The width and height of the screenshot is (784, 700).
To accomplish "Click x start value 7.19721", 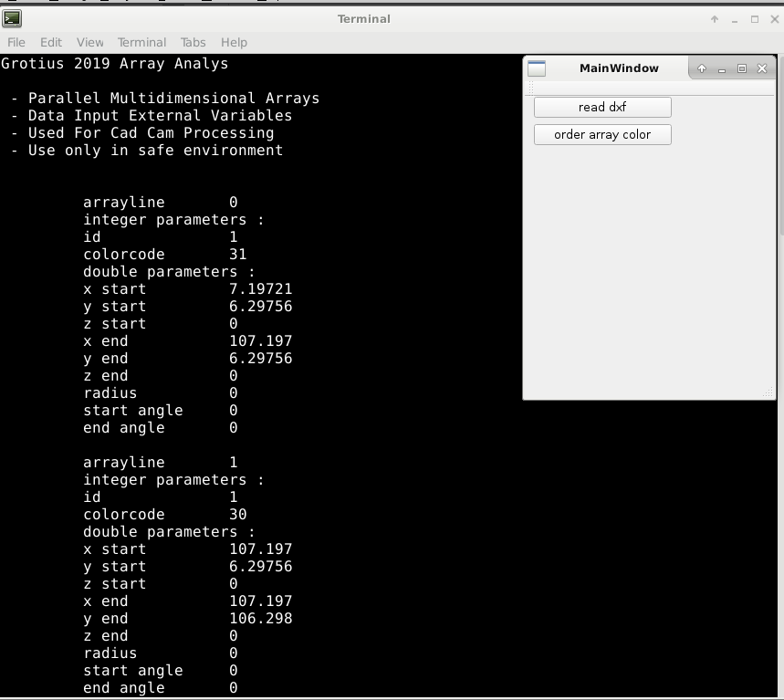I will click(x=260, y=289).
